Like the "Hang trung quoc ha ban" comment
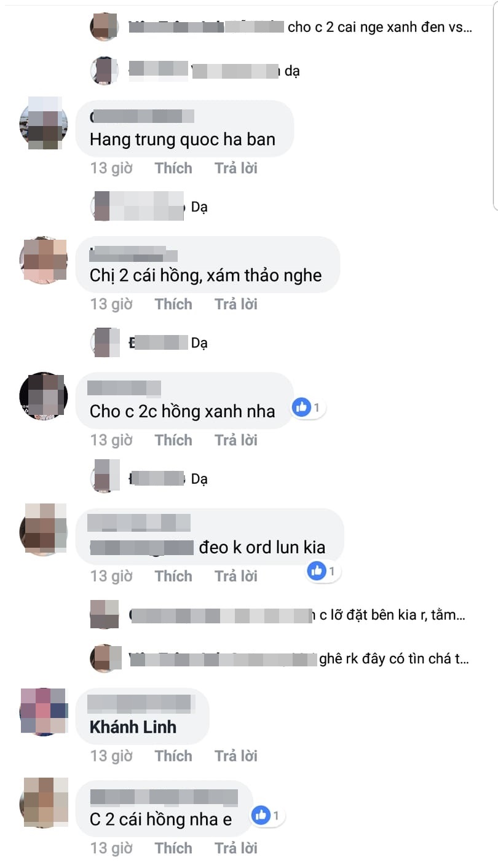The height and width of the screenshot is (868, 498). click(173, 168)
